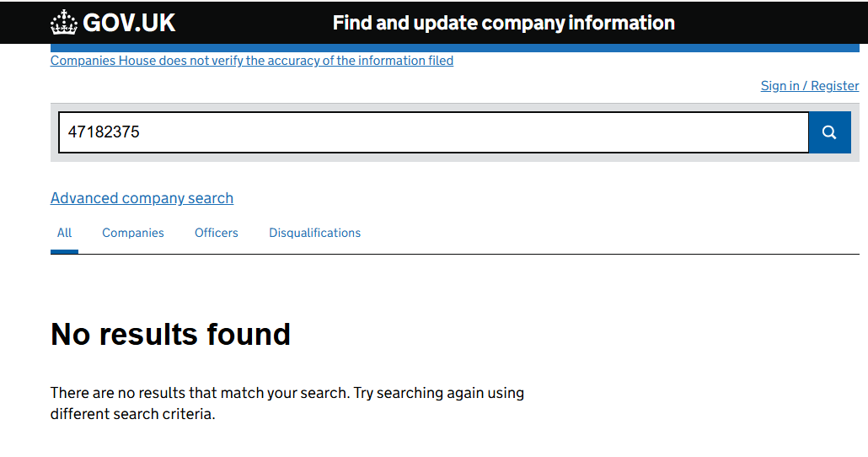Click the 'different search criteria.' text line
This screenshot has width=868, height=457.
pos(132,414)
